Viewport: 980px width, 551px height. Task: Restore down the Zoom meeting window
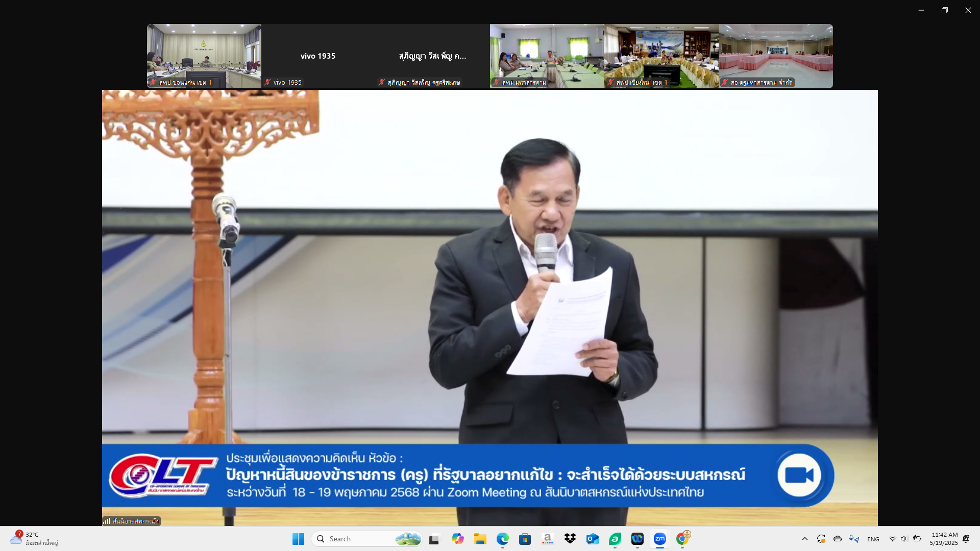945,10
